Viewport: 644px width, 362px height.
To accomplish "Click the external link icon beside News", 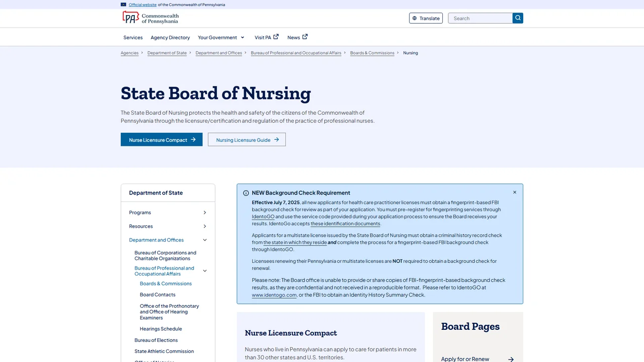I will pos(305,37).
